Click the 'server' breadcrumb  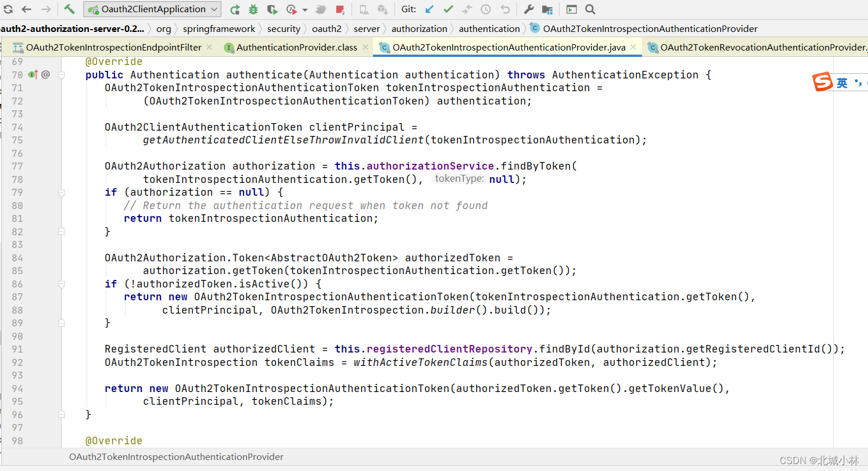(x=367, y=29)
